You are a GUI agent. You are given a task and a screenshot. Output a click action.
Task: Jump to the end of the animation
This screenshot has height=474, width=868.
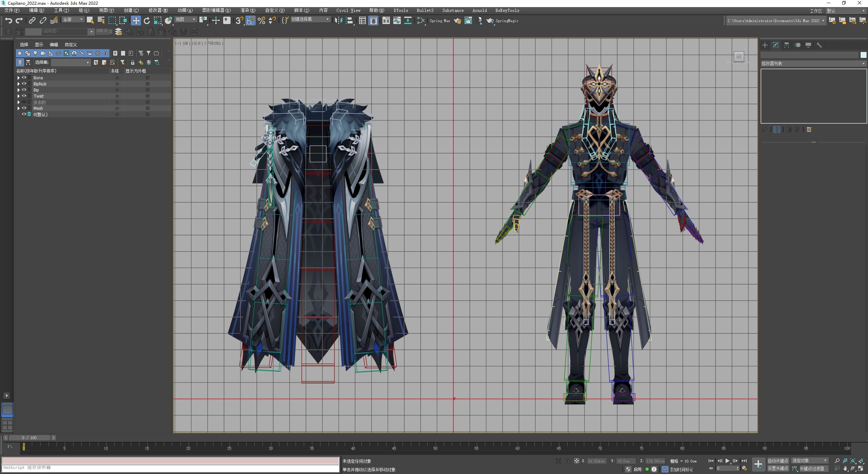click(x=744, y=461)
